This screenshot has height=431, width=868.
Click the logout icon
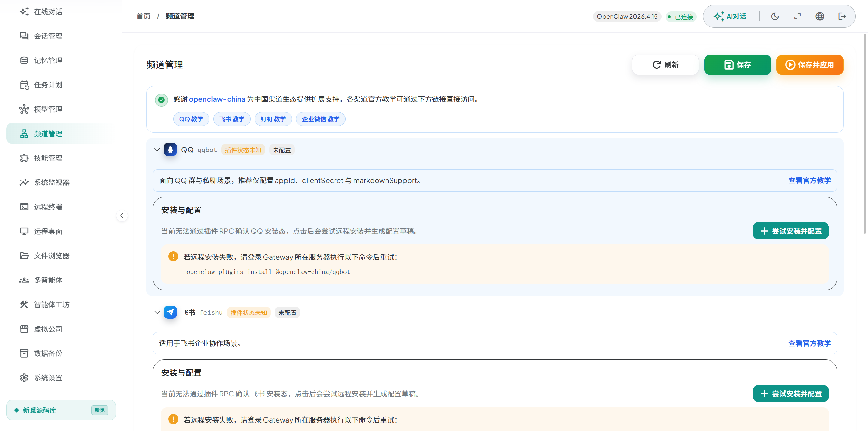pos(842,16)
